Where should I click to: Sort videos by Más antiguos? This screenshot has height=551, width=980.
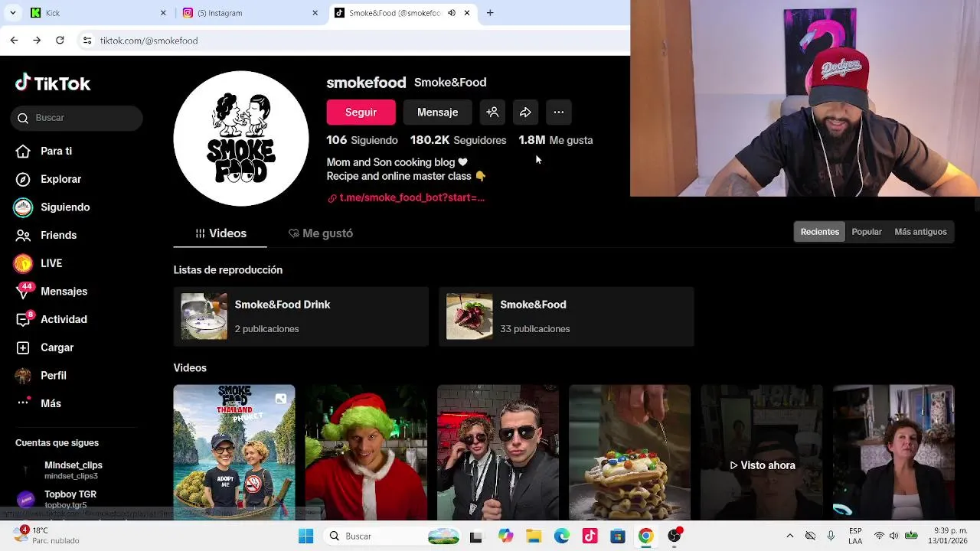pyautogui.click(x=920, y=232)
